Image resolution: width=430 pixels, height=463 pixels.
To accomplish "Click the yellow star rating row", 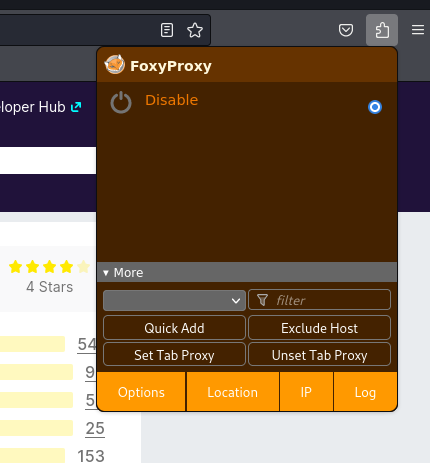I will tap(49, 267).
